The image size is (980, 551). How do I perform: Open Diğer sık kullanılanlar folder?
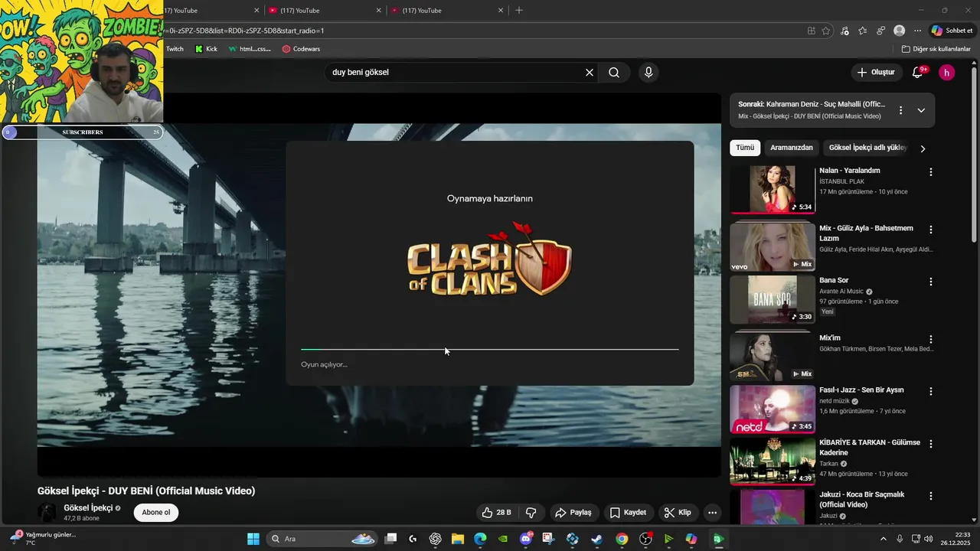pyautogui.click(x=936, y=49)
